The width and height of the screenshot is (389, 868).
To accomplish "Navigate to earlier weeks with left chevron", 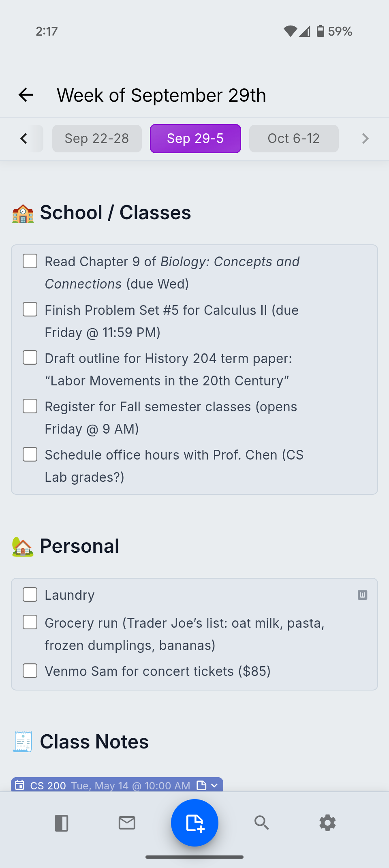I will pyautogui.click(x=24, y=139).
